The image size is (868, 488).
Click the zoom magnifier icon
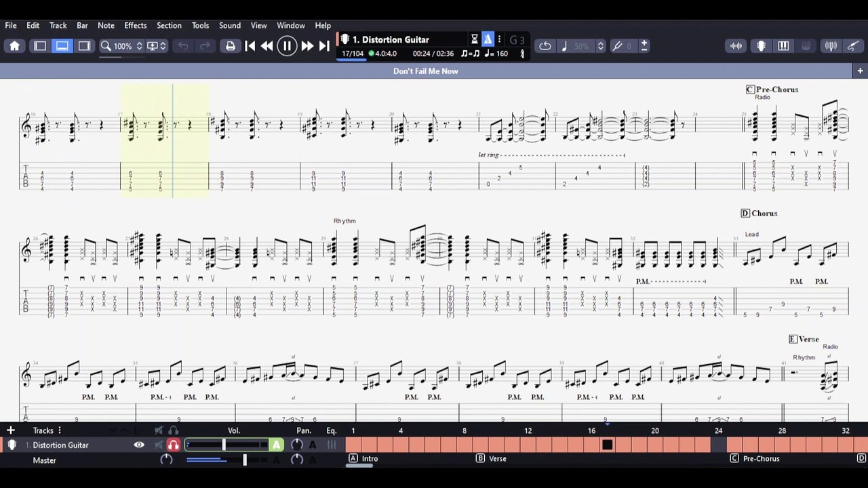point(106,46)
